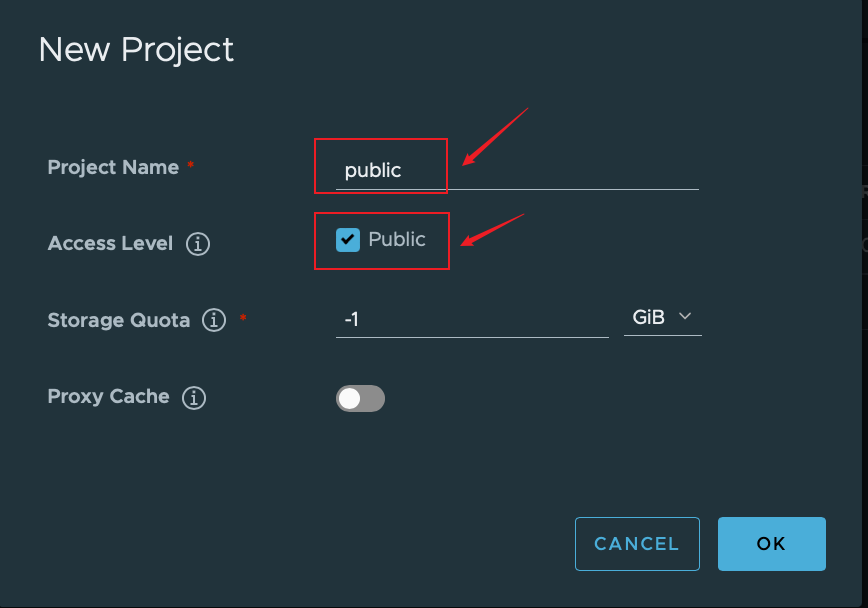Enable the Proxy Cache toggle switch
The image size is (868, 608).
pyautogui.click(x=360, y=399)
